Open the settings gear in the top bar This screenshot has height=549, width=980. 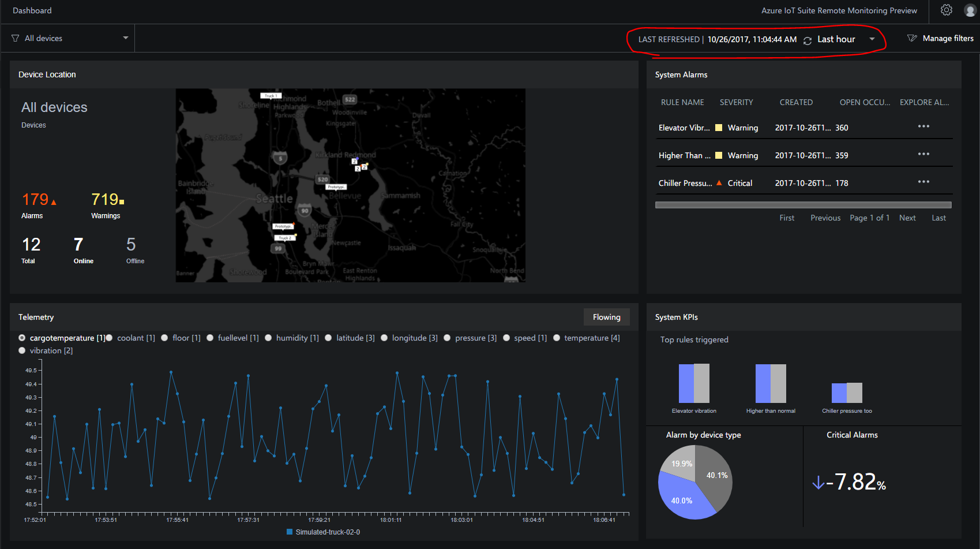(946, 10)
